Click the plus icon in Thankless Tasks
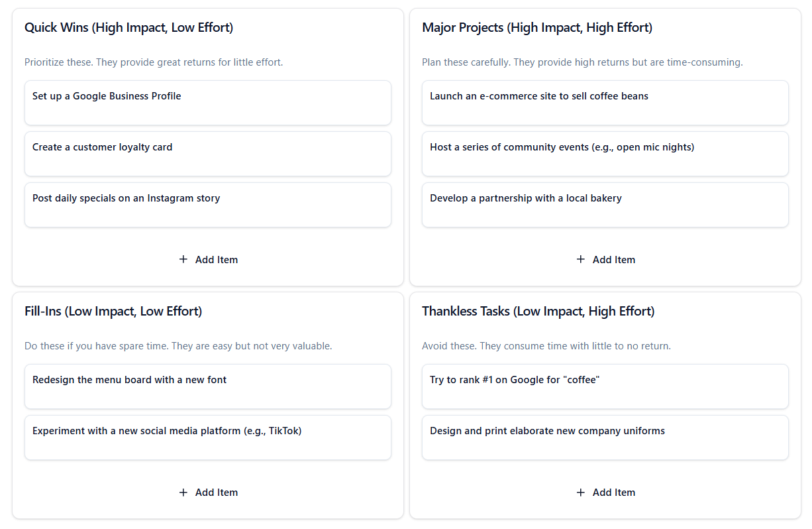Screen dimensions: 812x529 581,492
